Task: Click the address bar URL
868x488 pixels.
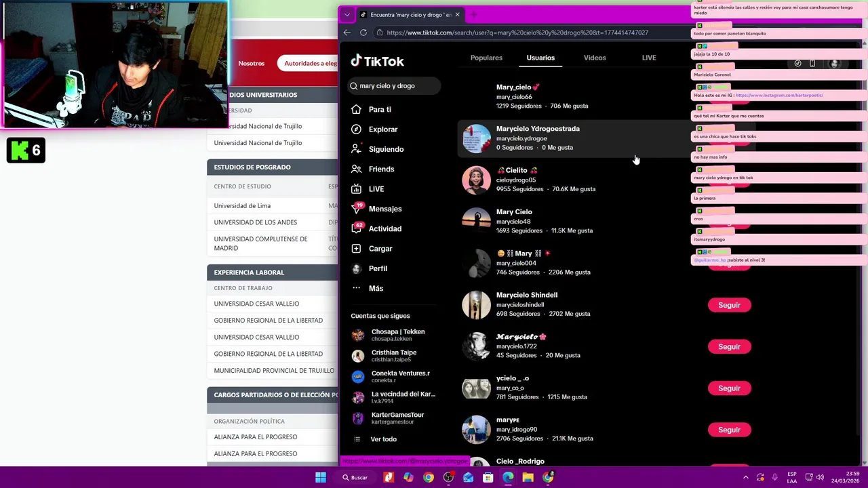Action: [x=517, y=33]
